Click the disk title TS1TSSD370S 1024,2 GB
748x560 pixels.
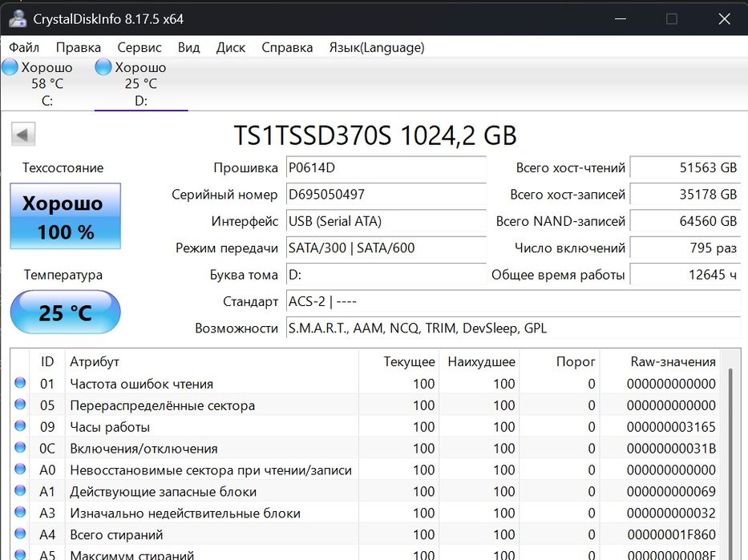tap(375, 135)
